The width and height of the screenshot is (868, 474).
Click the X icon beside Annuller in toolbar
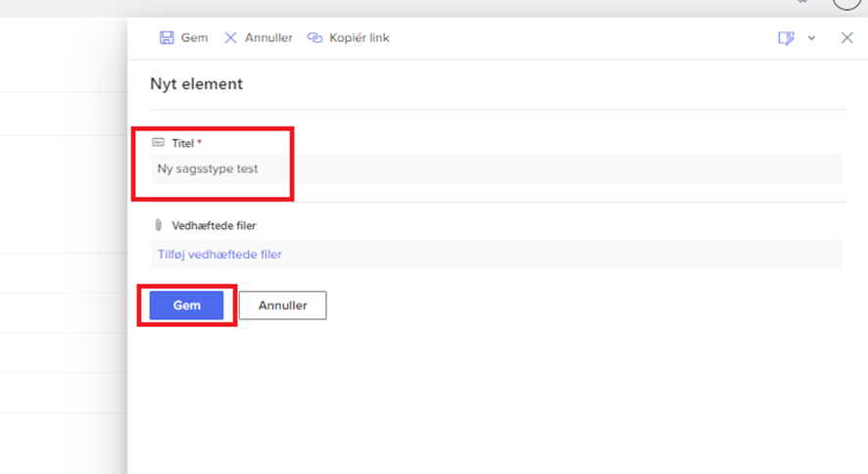(231, 38)
